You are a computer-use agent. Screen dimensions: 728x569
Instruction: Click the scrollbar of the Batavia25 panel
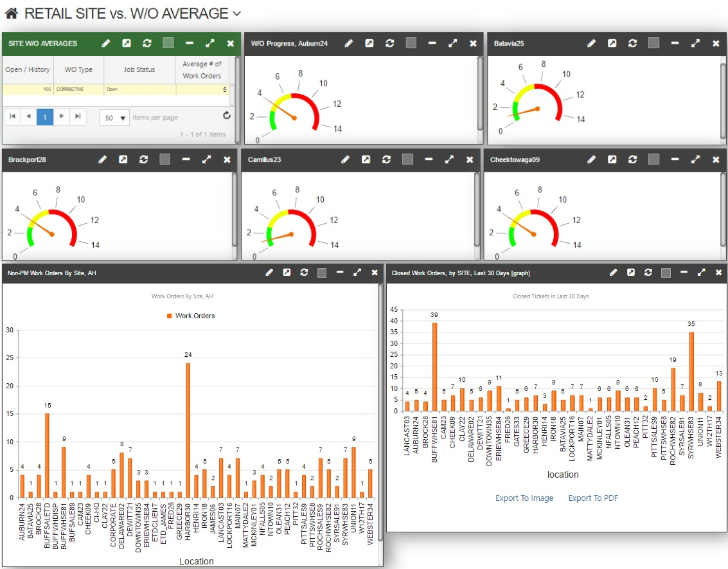click(723, 100)
